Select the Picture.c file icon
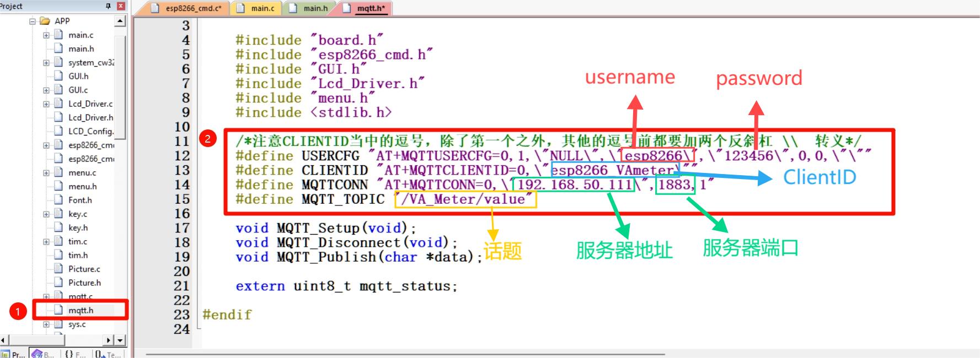This screenshot has width=980, height=358. tap(58, 269)
